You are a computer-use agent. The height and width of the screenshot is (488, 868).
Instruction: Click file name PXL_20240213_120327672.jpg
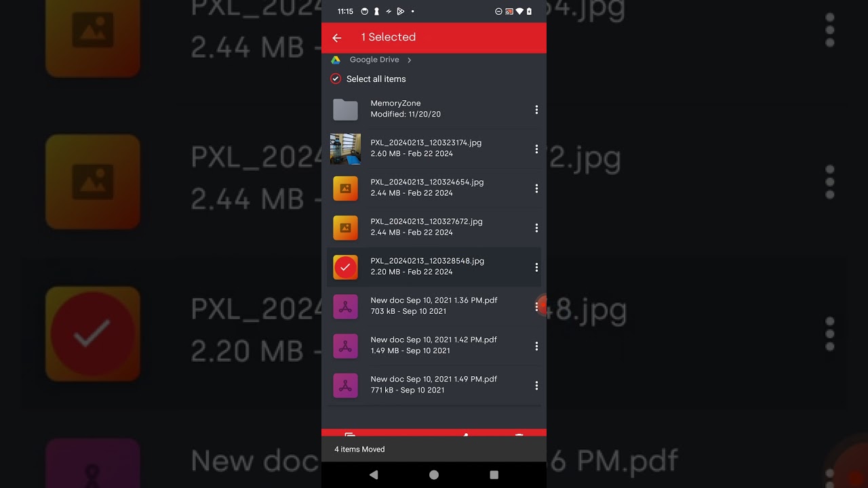[427, 221]
